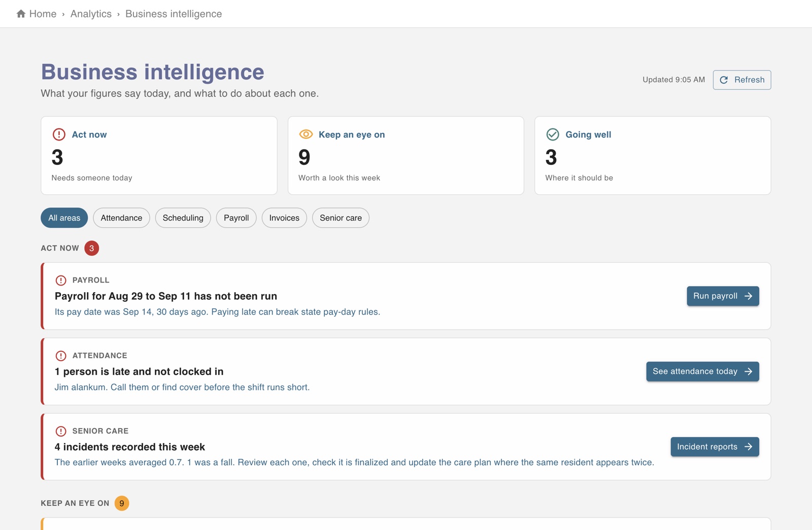
Task: Open Incident reports
Action: [715, 447]
